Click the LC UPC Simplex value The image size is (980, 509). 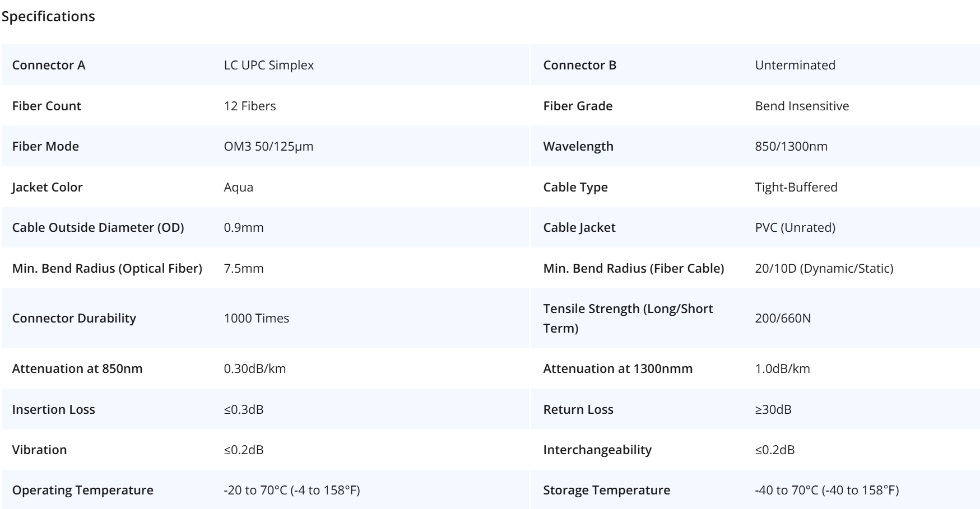[269, 65]
